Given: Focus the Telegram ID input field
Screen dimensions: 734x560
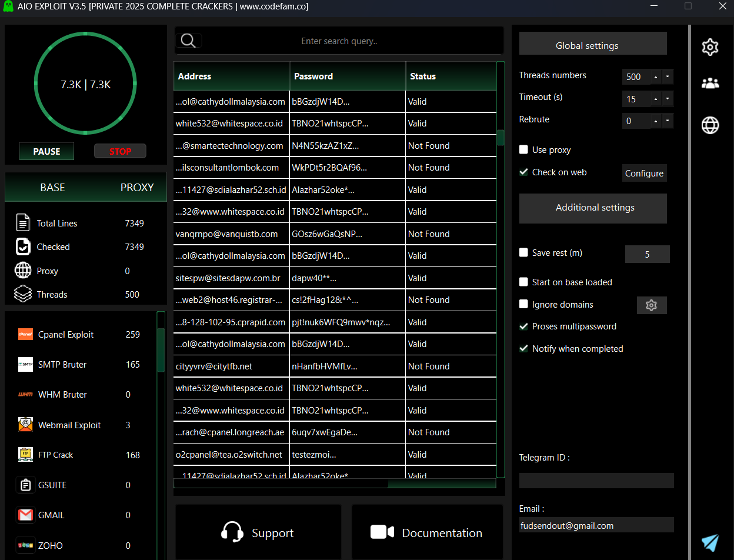Looking at the screenshot, I should (596, 480).
